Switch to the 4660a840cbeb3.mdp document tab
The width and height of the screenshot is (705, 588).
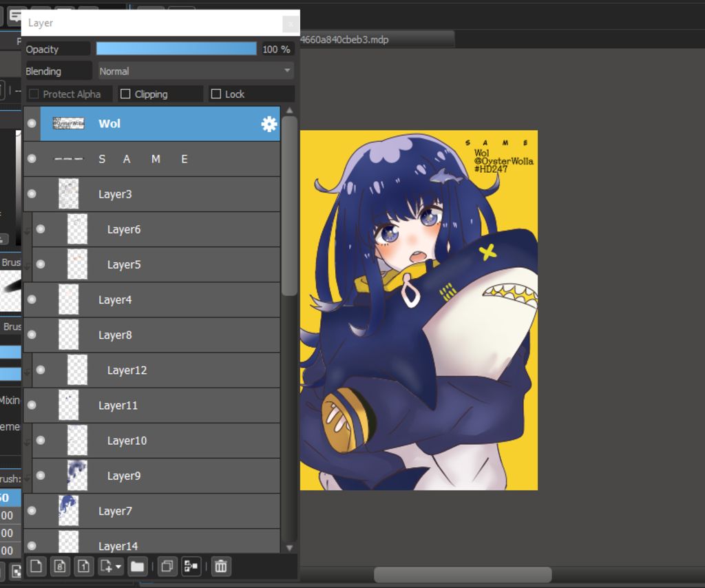(x=377, y=39)
